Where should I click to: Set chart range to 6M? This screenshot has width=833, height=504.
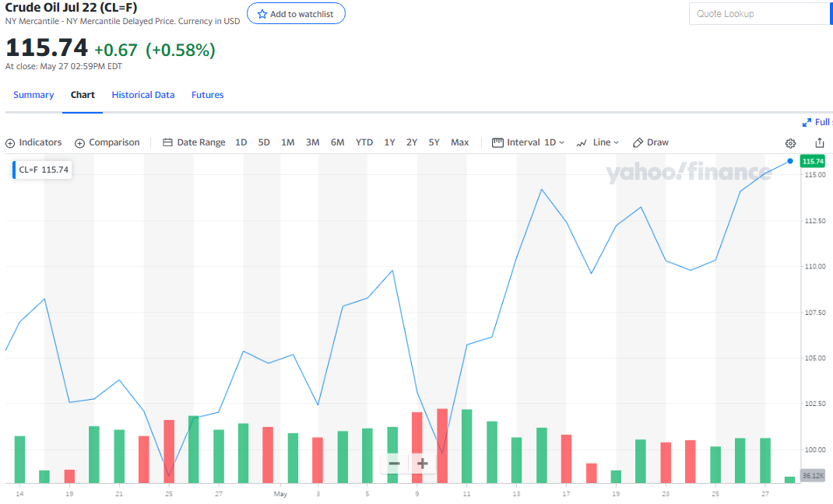pyautogui.click(x=337, y=142)
